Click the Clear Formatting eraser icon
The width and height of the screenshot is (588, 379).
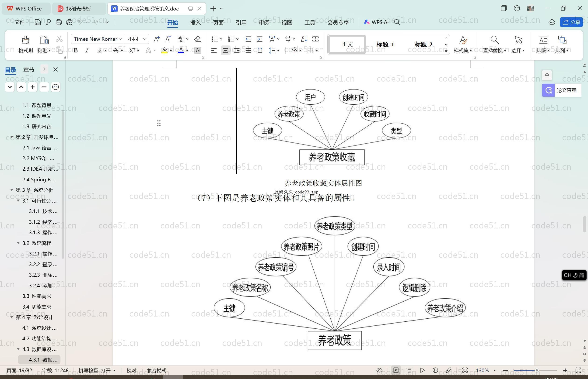(198, 39)
